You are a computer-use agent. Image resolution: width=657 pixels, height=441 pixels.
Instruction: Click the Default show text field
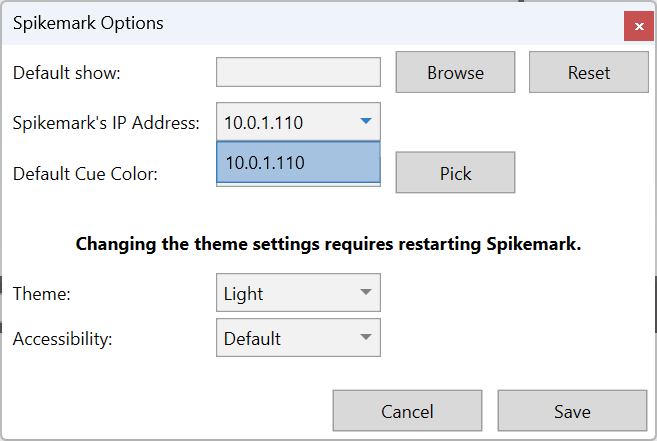point(298,73)
